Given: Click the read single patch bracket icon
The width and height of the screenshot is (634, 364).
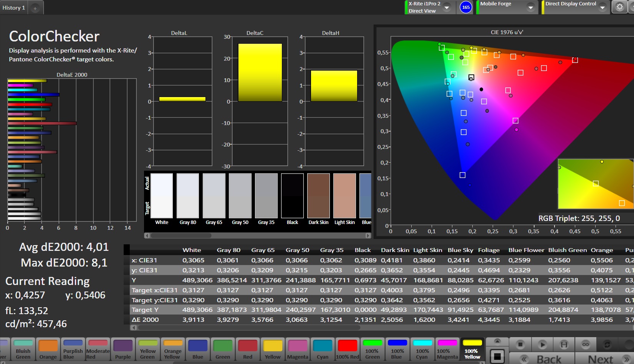Looking at the screenshot, I should coord(564,344).
